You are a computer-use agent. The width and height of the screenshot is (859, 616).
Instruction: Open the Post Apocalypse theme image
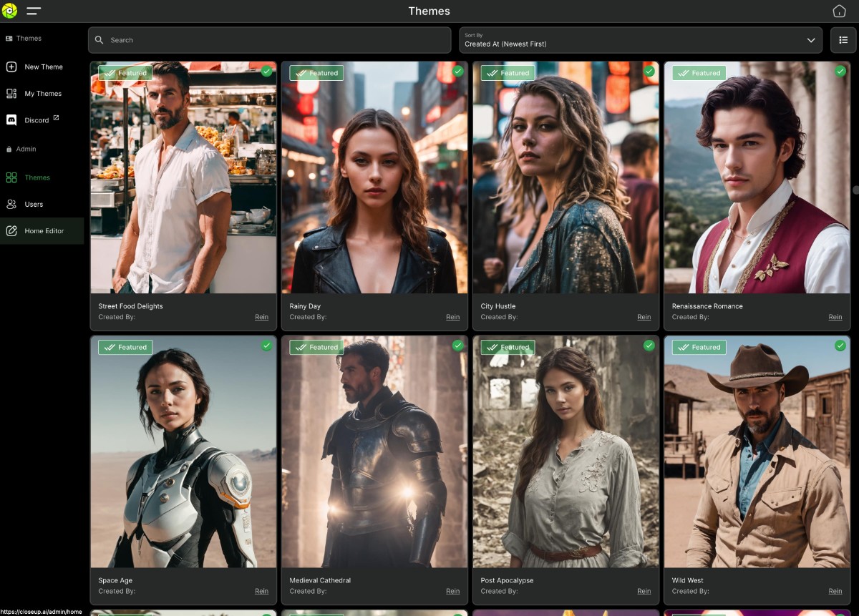pyautogui.click(x=566, y=451)
